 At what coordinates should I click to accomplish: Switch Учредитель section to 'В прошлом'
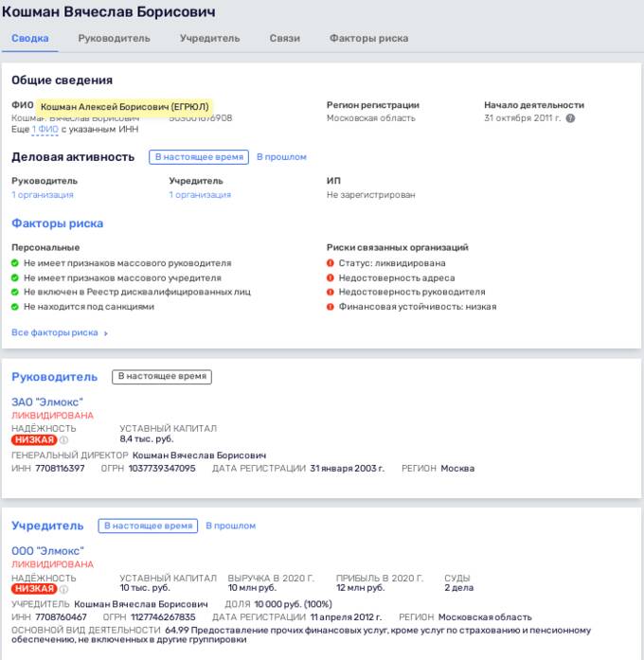point(230,526)
